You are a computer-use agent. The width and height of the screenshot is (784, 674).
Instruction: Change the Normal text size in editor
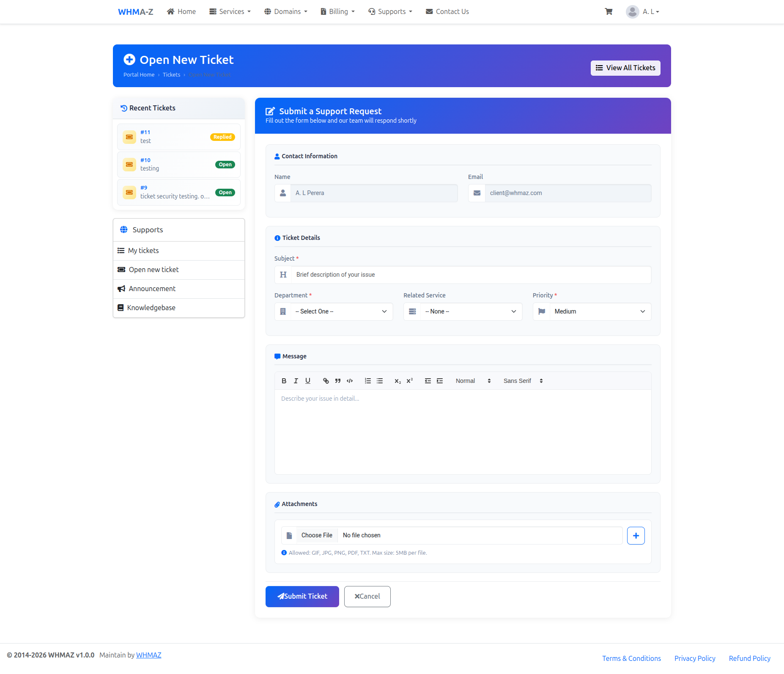[x=472, y=380]
